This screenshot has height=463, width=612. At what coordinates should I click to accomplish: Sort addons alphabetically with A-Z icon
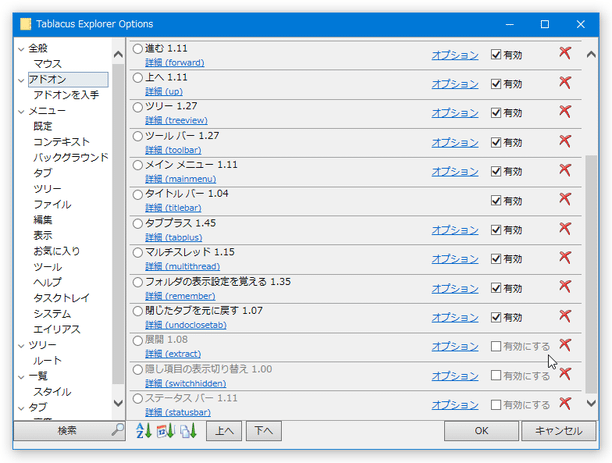pyautogui.click(x=143, y=431)
